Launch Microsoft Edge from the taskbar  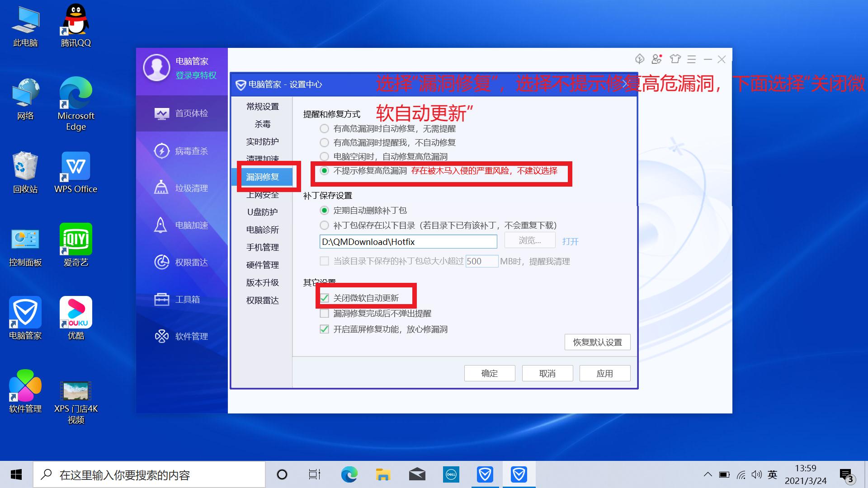[349, 474]
